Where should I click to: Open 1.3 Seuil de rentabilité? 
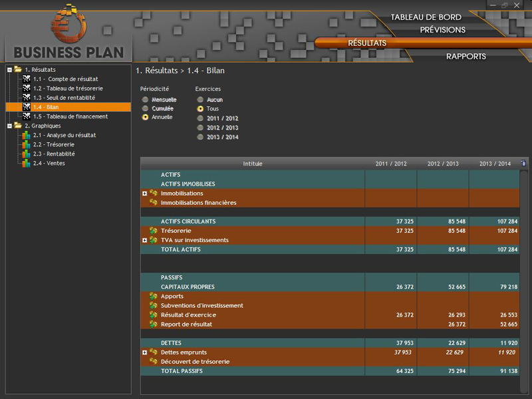click(64, 98)
